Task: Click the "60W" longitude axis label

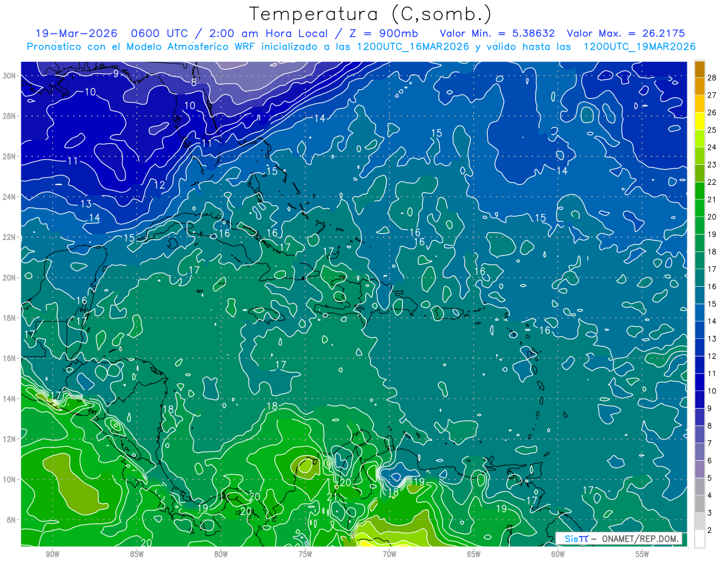Action: click(558, 554)
